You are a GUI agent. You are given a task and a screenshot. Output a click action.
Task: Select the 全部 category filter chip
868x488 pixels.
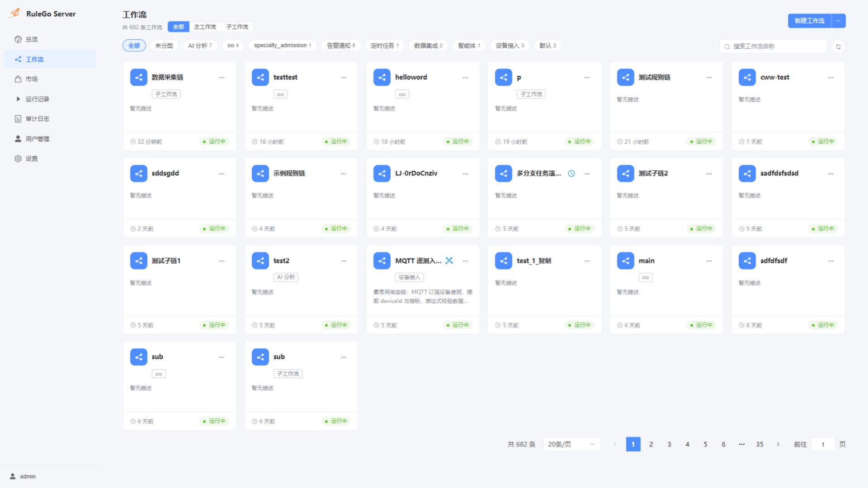click(134, 46)
